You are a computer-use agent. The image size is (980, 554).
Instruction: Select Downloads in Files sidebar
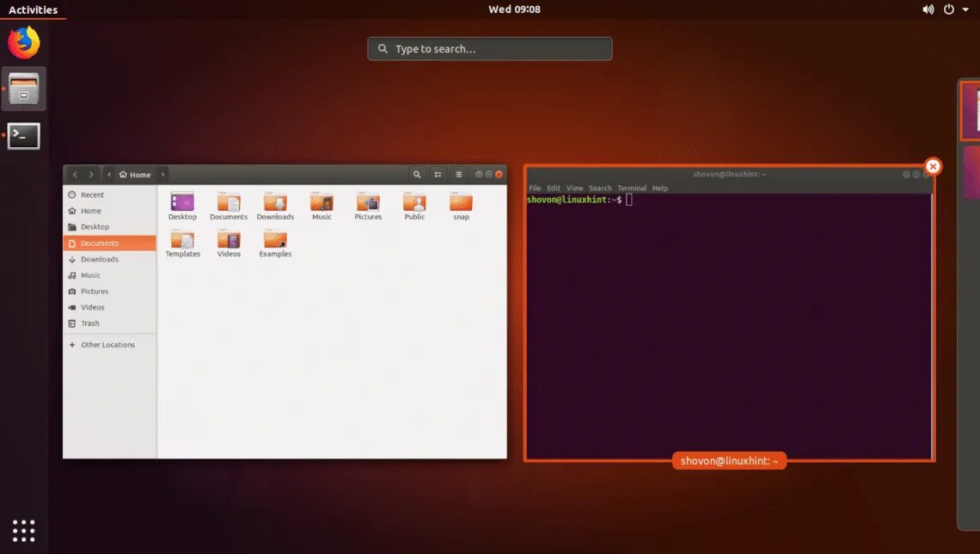110,259
